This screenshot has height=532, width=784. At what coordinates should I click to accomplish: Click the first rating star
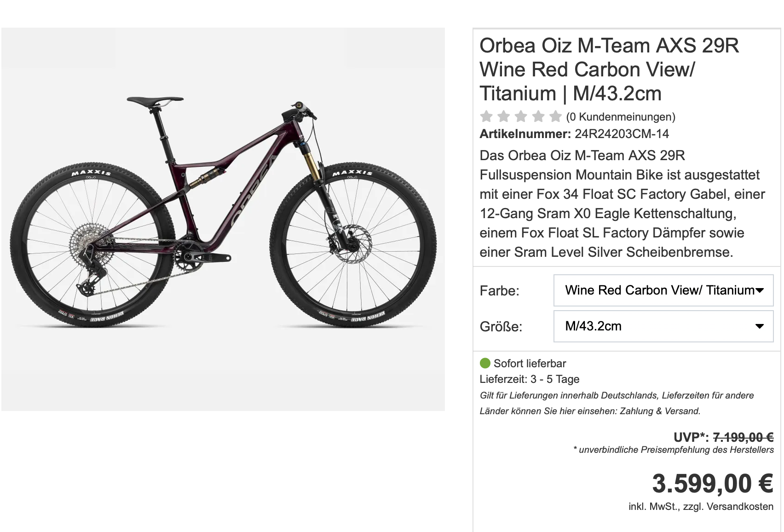486,116
